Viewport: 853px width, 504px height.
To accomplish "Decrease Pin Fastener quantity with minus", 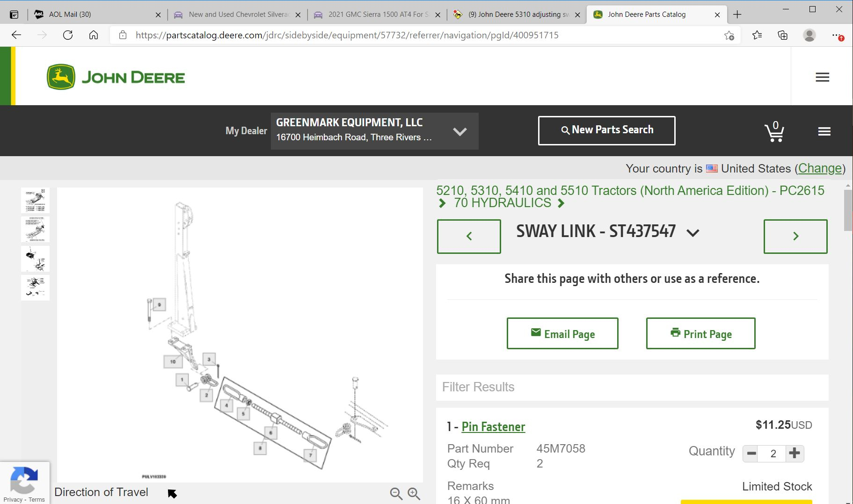I will [751, 453].
